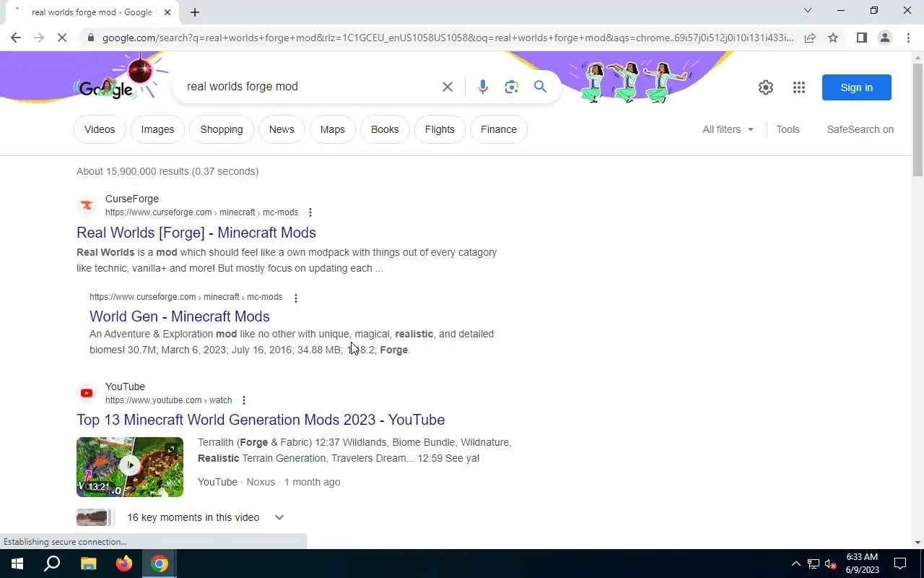Click the 'About 15,900,000 results' text

[x=167, y=171]
